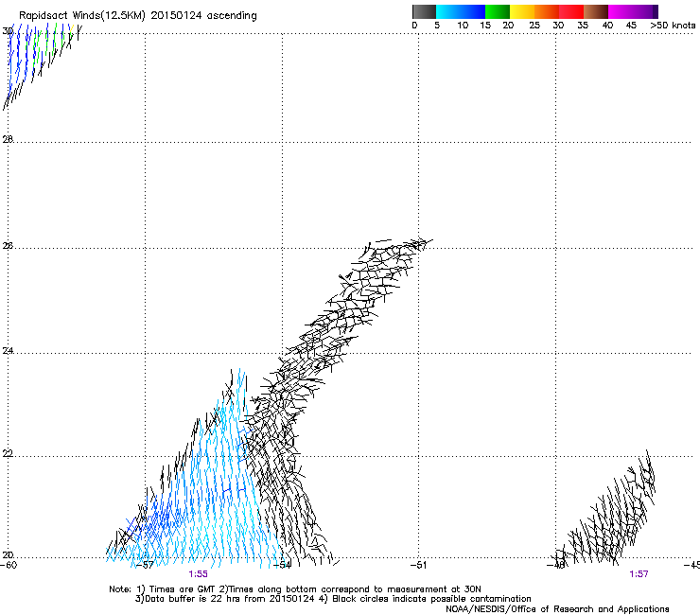Click the gray 0-5 knots legend color segment

(424, 11)
